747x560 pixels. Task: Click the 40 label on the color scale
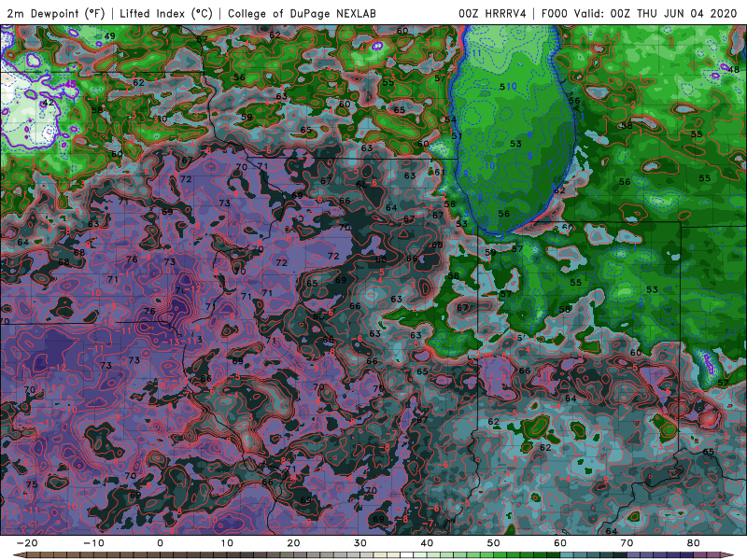click(427, 543)
